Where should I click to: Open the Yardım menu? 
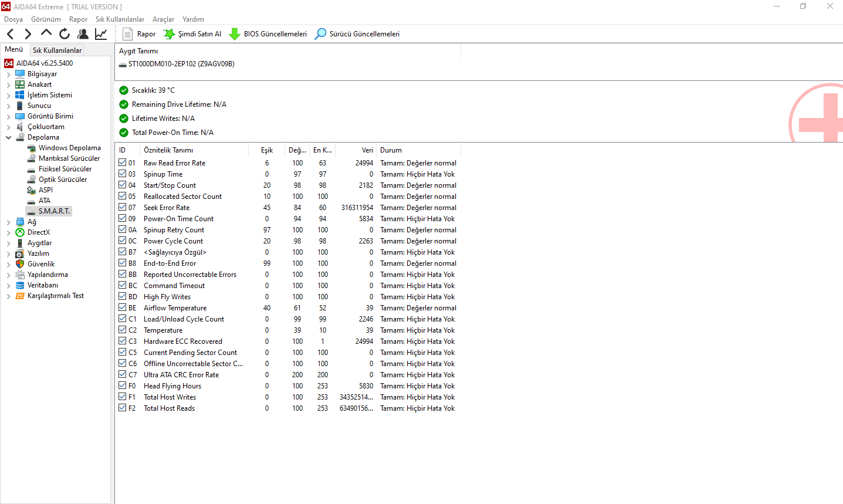point(193,19)
